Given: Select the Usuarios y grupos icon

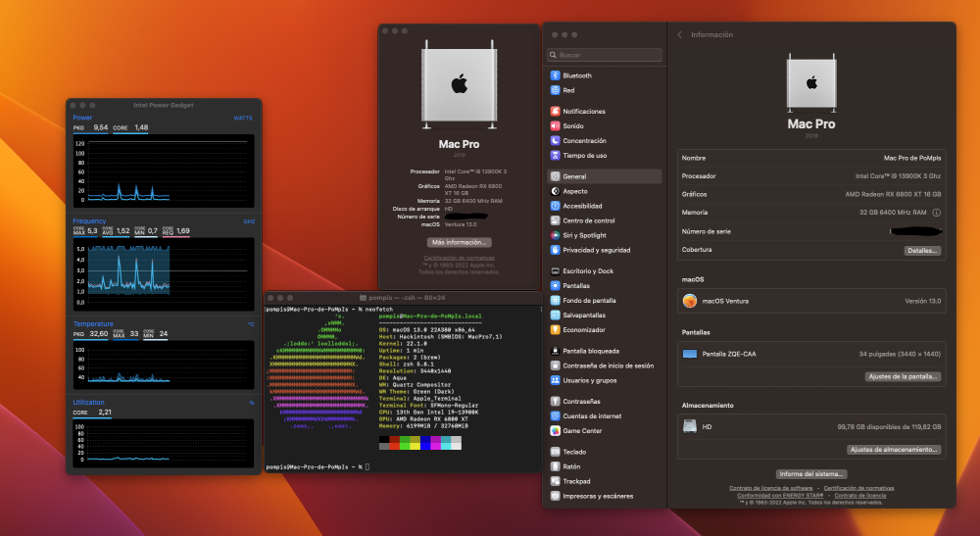Looking at the screenshot, I should 555,380.
